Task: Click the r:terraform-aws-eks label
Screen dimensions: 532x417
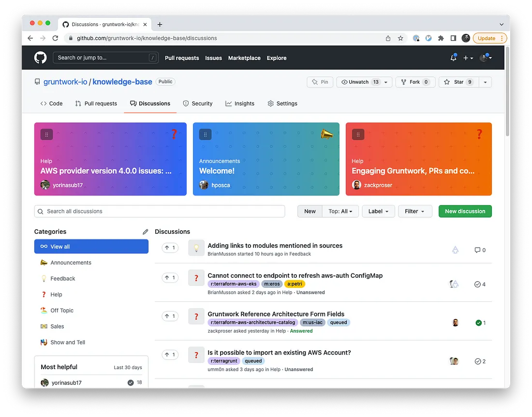Action: pyautogui.click(x=234, y=284)
